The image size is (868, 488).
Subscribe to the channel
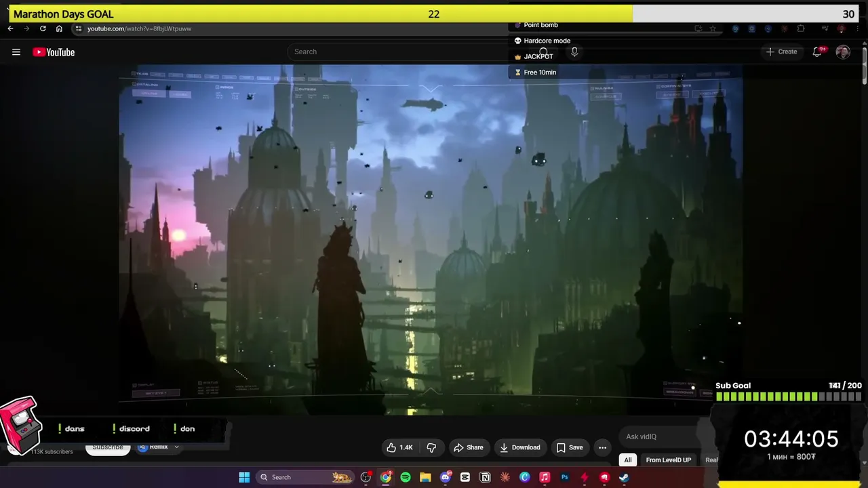click(108, 447)
